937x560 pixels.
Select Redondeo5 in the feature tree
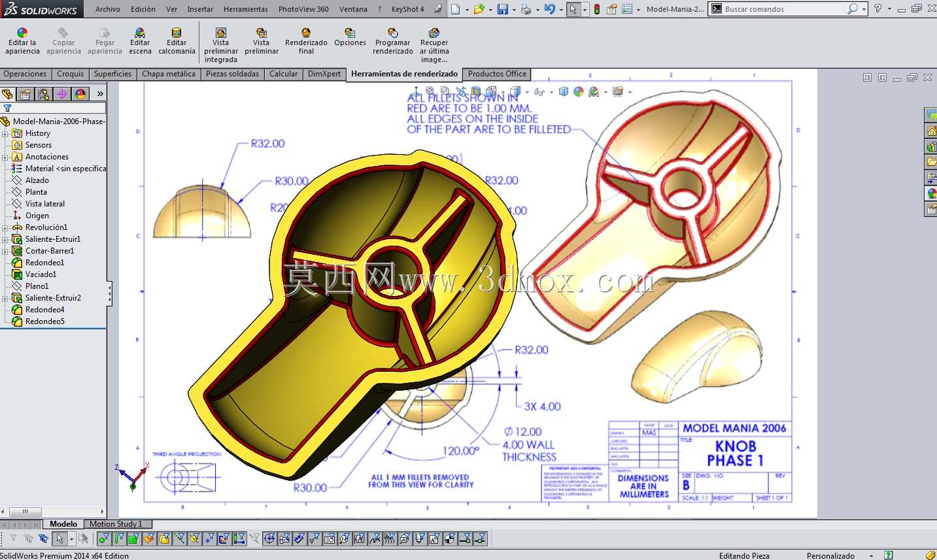(x=44, y=321)
